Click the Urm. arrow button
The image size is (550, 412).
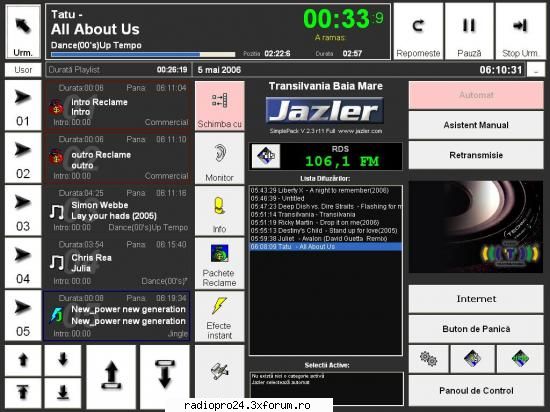tap(23, 32)
